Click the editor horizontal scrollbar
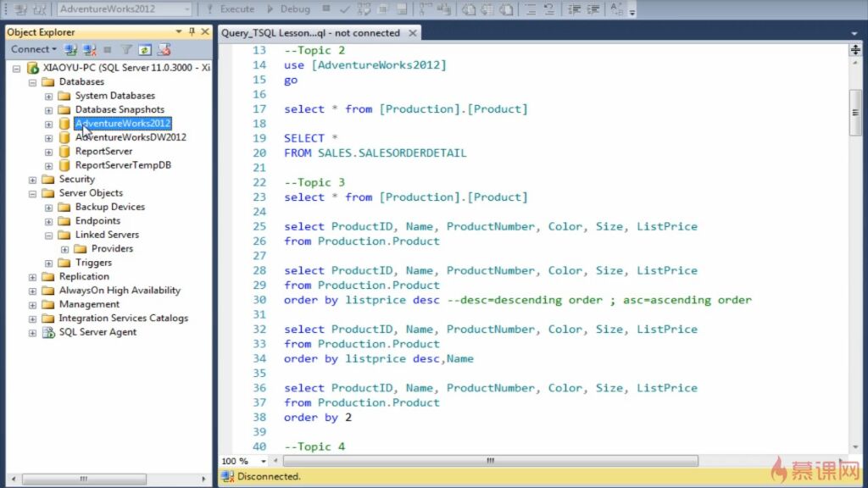868x488 pixels. [x=491, y=461]
